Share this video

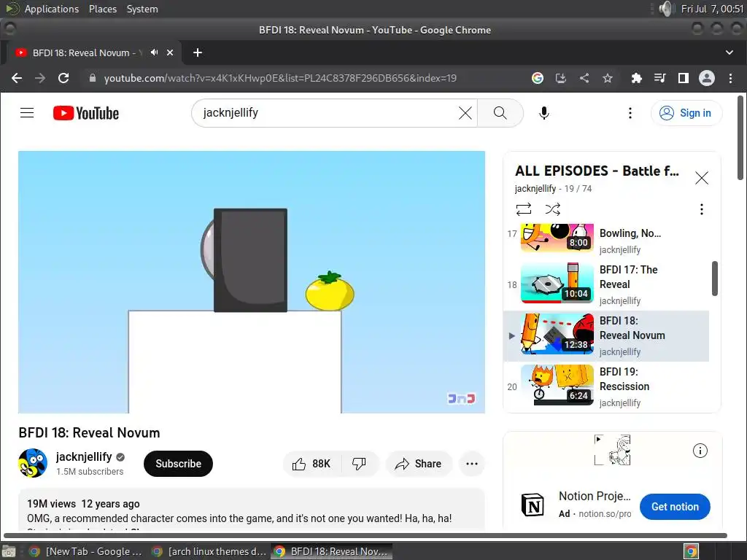[418, 464]
